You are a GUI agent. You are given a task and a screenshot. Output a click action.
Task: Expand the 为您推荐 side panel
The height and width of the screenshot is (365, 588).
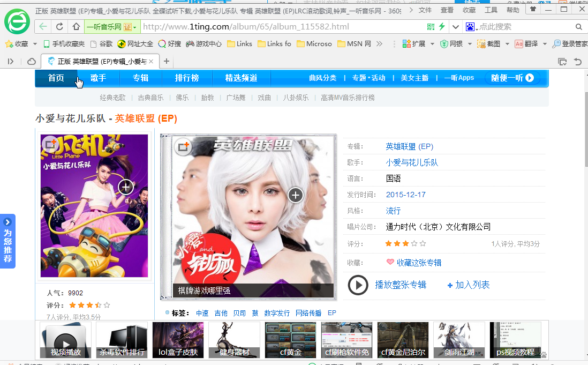point(7,241)
